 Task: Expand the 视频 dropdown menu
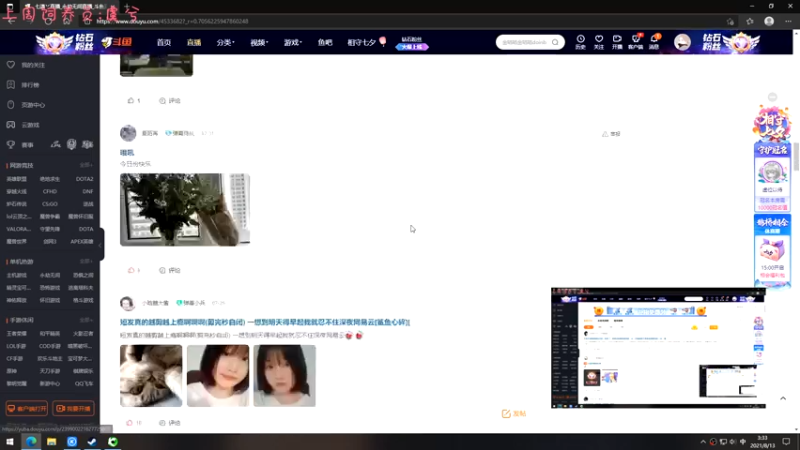pyautogui.click(x=259, y=42)
